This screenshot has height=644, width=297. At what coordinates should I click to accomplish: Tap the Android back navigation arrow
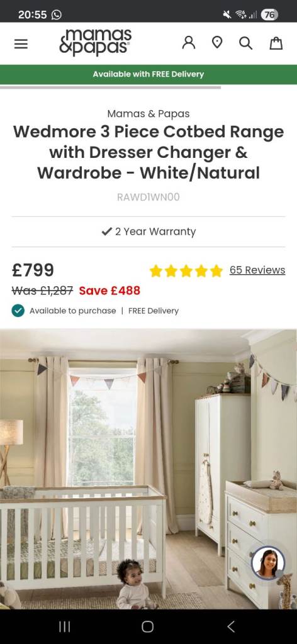[231, 626]
